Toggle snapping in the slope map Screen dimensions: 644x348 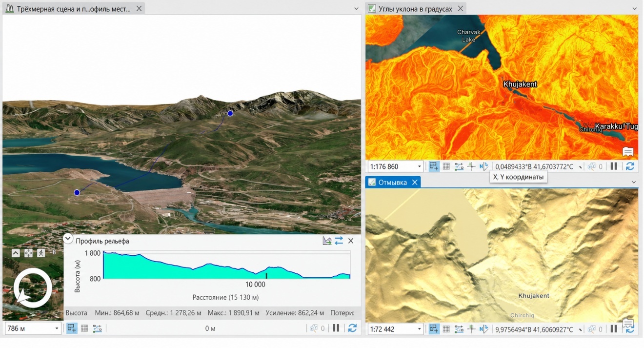point(434,166)
